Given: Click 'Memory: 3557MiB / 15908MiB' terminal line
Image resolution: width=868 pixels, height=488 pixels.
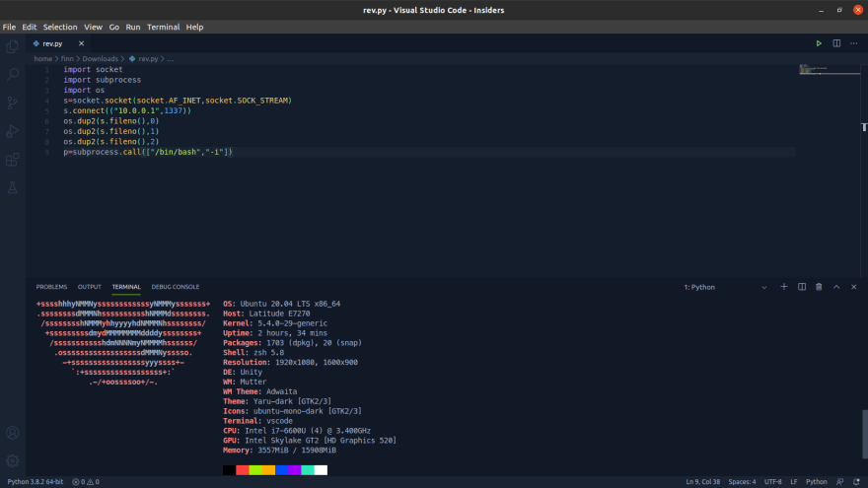Looking at the screenshot, I should pyautogui.click(x=279, y=451).
